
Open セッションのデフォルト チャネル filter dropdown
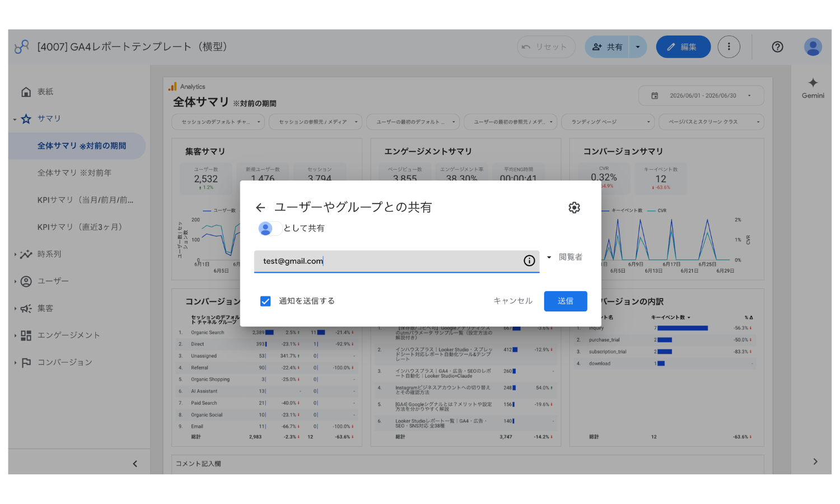pyautogui.click(x=218, y=122)
